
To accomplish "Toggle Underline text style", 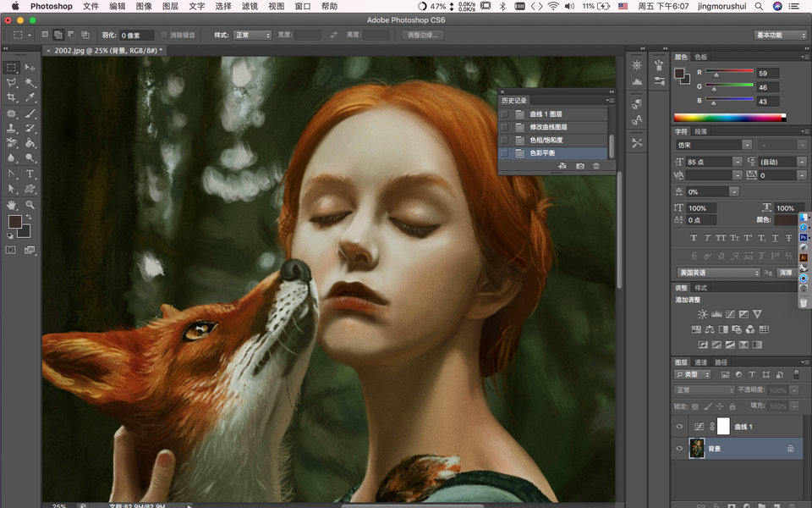I will point(776,237).
